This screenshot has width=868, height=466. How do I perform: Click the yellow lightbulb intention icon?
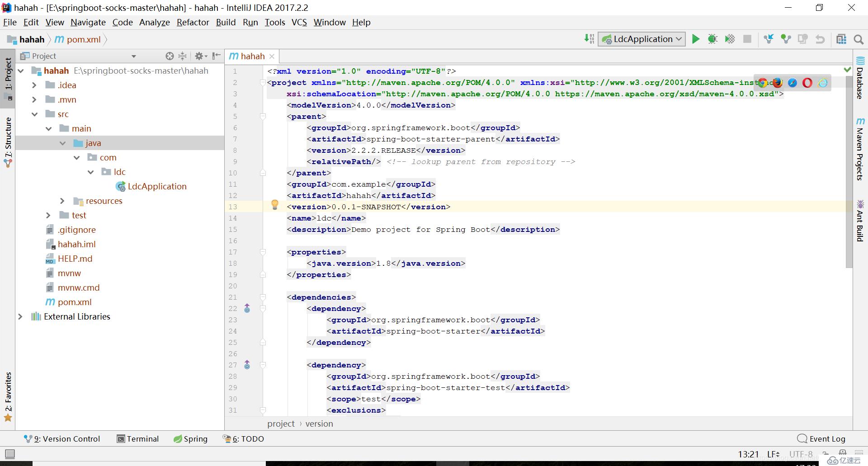click(x=274, y=205)
